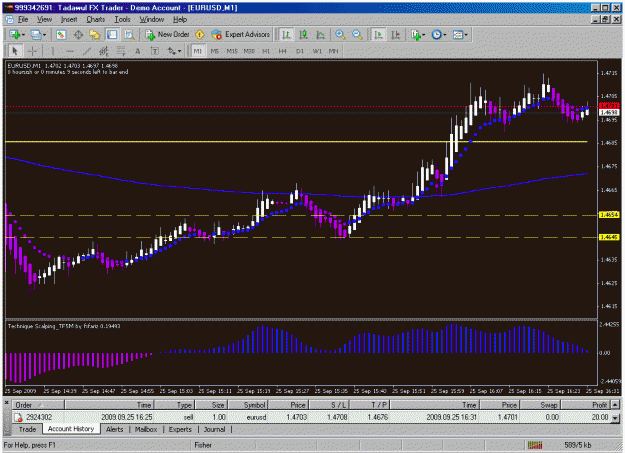Open the Help menu
This screenshot has height=453, width=625.
pos(180,19)
